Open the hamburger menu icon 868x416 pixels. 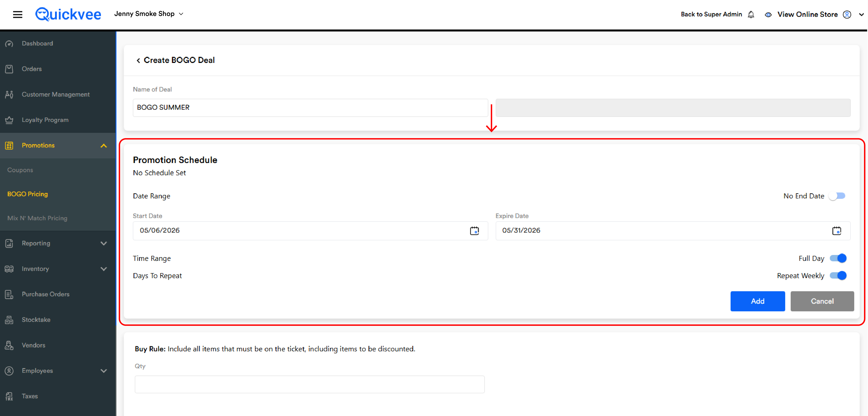click(17, 14)
